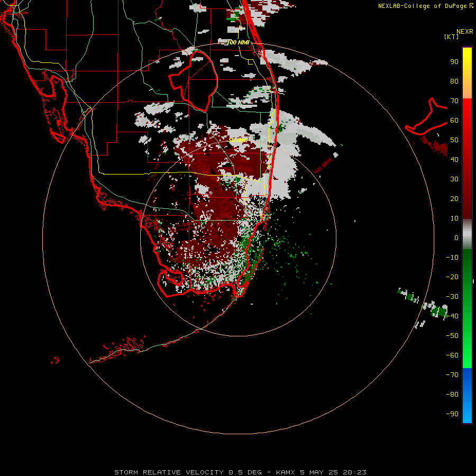Click the 50 value on velocity scale
Viewport: 476px width, 476px height.
click(x=454, y=140)
